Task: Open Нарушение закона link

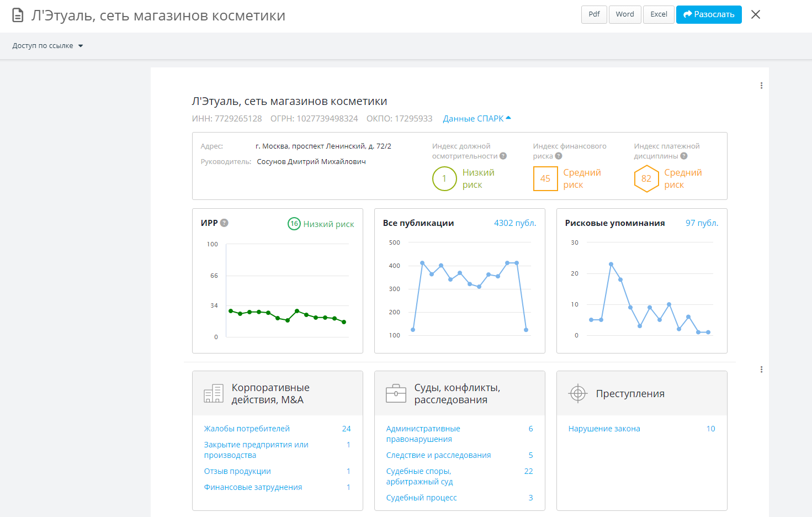Action: pyautogui.click(x=604, y=429)
